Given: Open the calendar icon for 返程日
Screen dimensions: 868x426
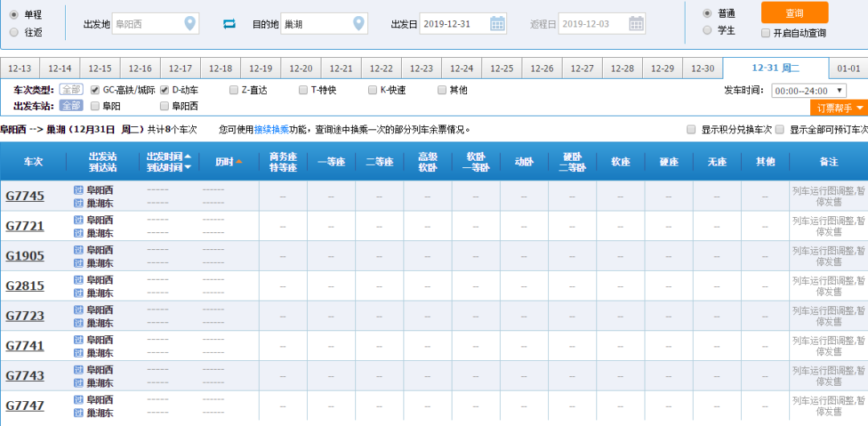Looking at the screenshot, I should 636,24.
